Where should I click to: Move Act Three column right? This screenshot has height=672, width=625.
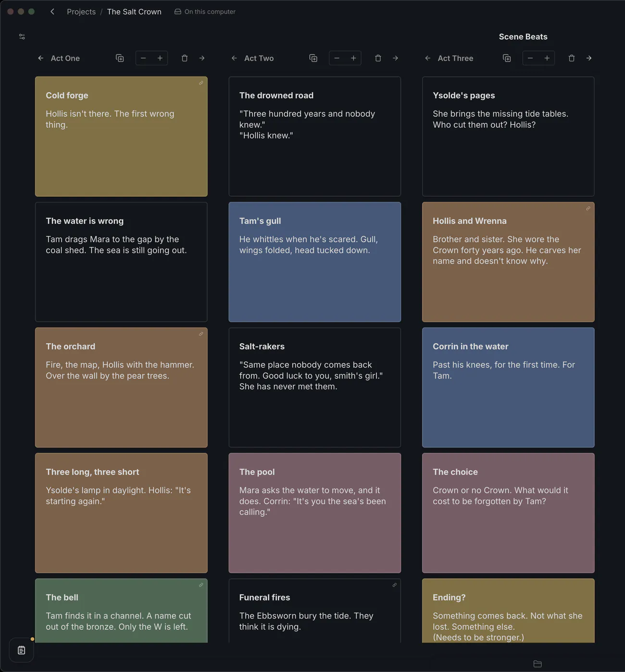(589, 58)
